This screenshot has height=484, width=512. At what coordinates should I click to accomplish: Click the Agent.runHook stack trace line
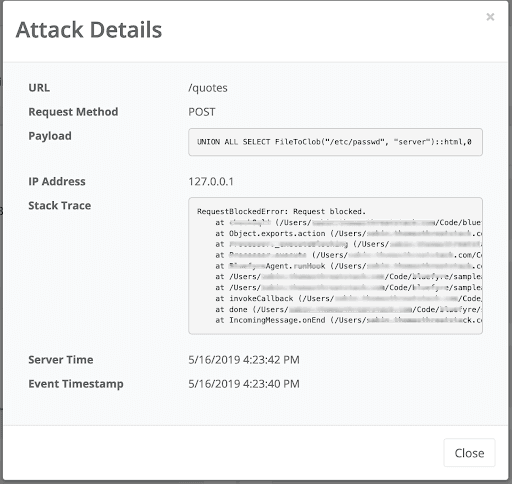(x=348, y=266)
